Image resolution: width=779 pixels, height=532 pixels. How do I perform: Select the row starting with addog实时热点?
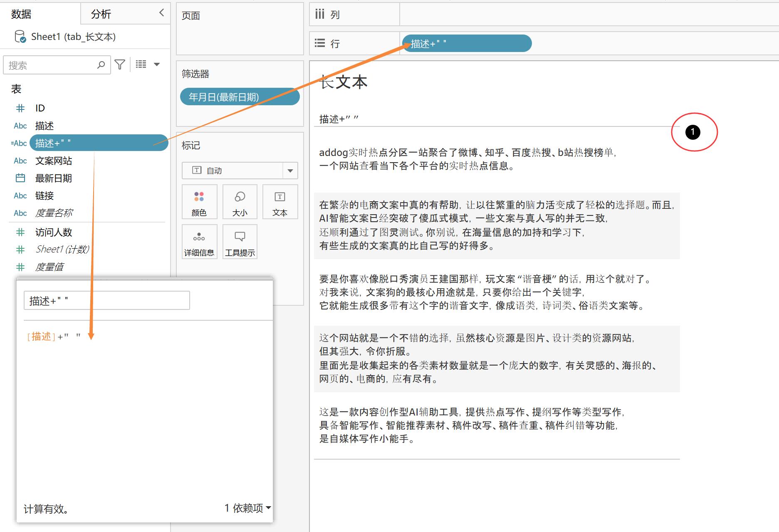pyautogui.click(x=497, y=159)
